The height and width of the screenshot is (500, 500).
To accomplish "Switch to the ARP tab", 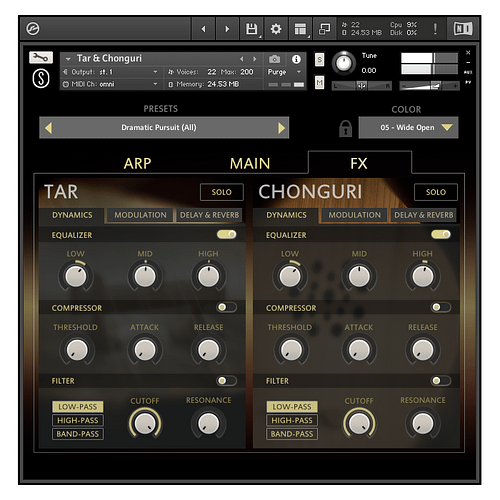I will (137, 164).
